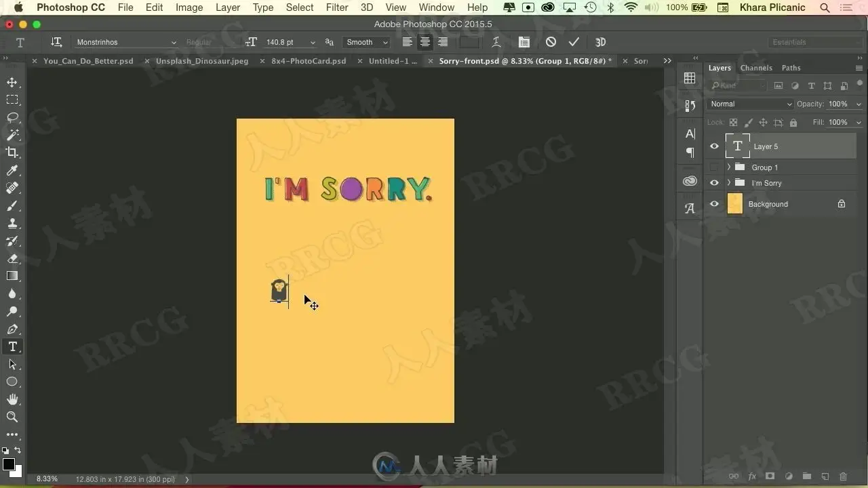Toggle text orientation in options bar

pyautogui.click(x=56, y=42)
